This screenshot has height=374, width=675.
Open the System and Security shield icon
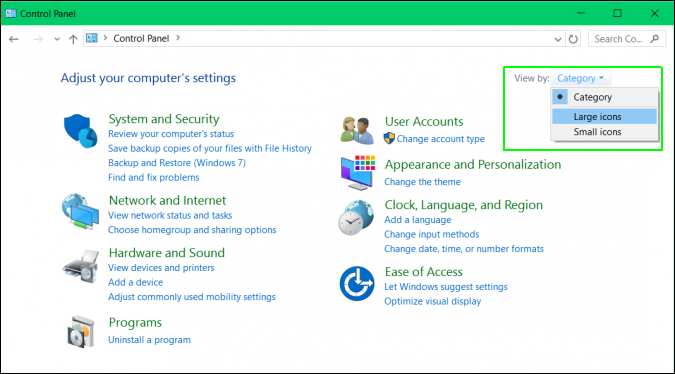[81, 131]
